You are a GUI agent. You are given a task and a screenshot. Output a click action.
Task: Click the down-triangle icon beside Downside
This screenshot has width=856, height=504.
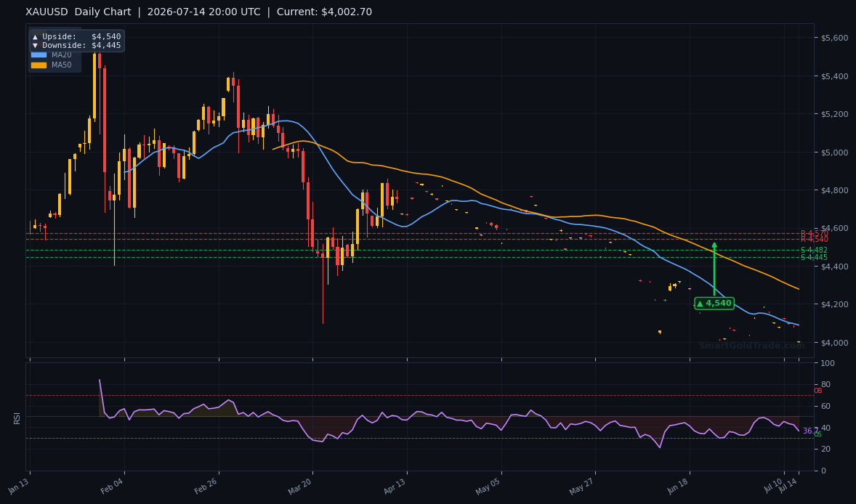[35, 45]
